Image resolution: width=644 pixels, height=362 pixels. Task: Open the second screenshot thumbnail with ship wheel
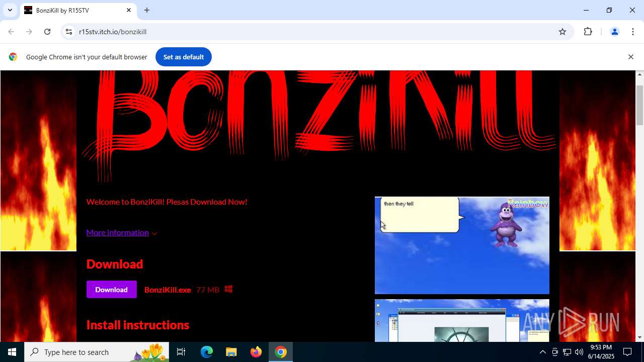[x=462, y=320]
